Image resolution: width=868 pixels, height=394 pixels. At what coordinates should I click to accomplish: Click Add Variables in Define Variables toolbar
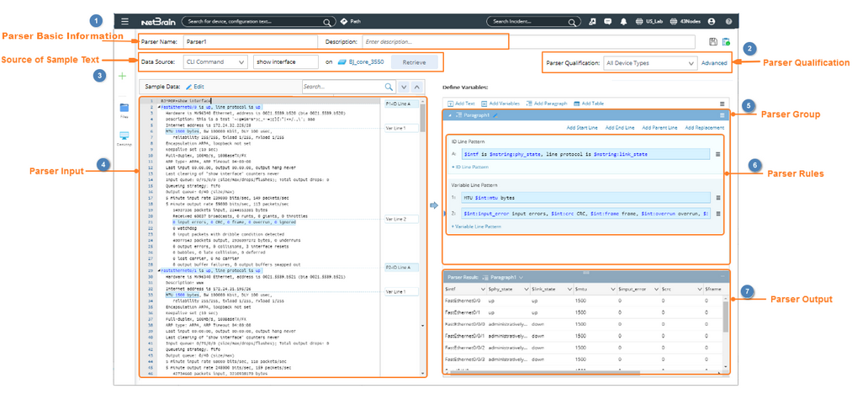coord(501,103)
